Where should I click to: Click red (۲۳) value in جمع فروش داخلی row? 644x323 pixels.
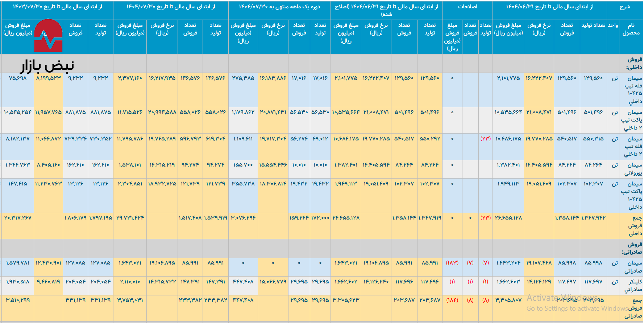click(485, 218)
